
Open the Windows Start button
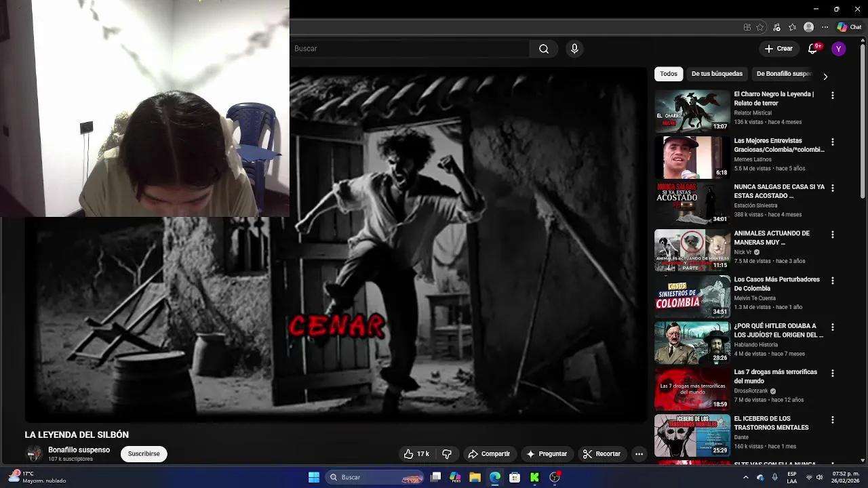coord(314,477)
